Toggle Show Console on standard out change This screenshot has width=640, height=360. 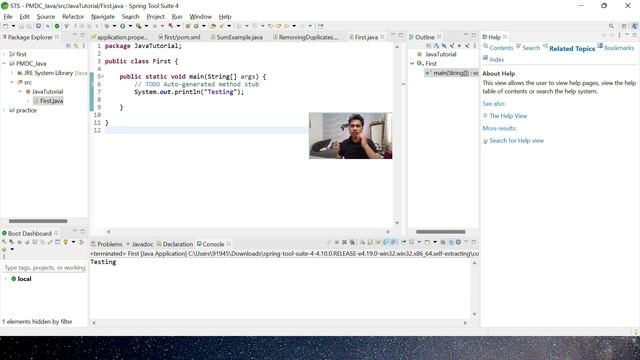(x=385, y=242)
